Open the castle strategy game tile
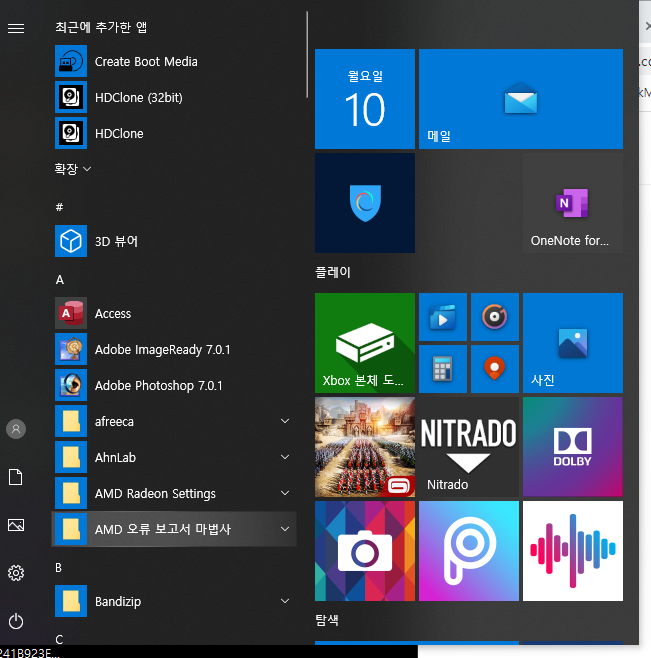 point(365,447)
